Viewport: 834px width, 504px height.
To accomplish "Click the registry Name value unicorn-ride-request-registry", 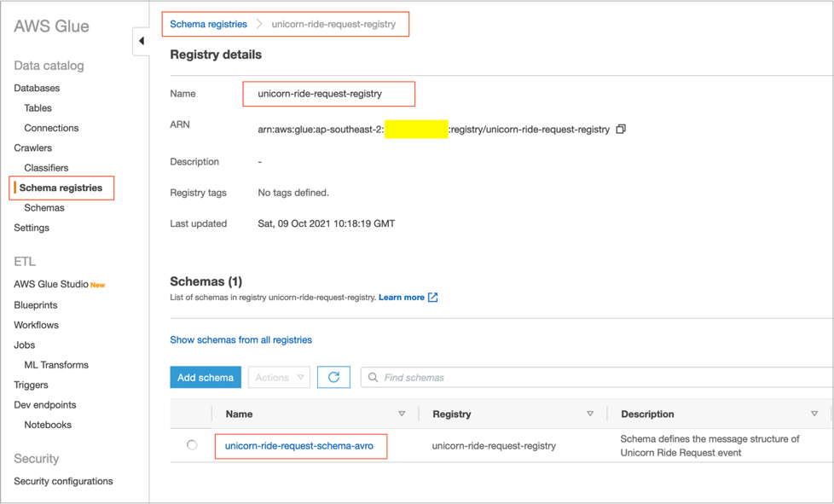I will click(x=320, y=94).
